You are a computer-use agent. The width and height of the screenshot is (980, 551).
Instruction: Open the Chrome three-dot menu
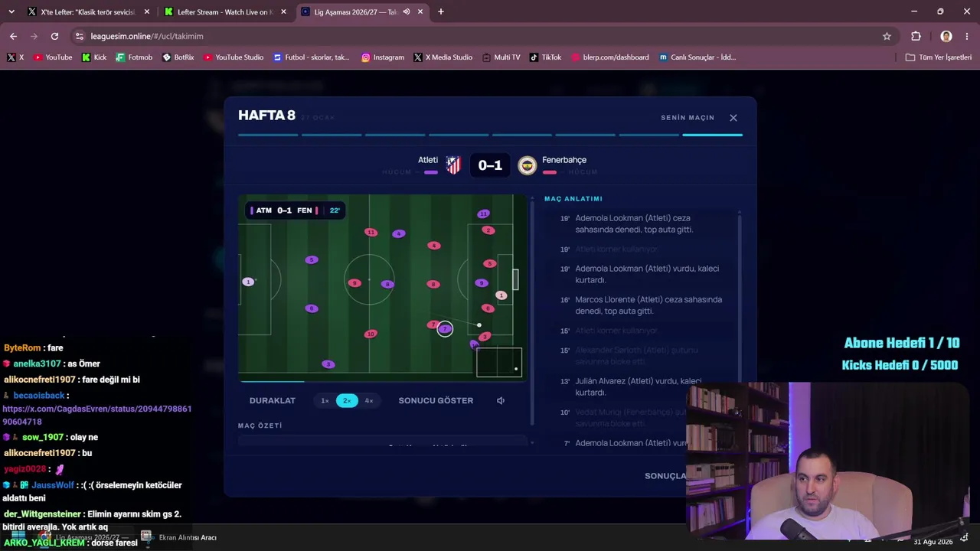(x=968, y=36)
